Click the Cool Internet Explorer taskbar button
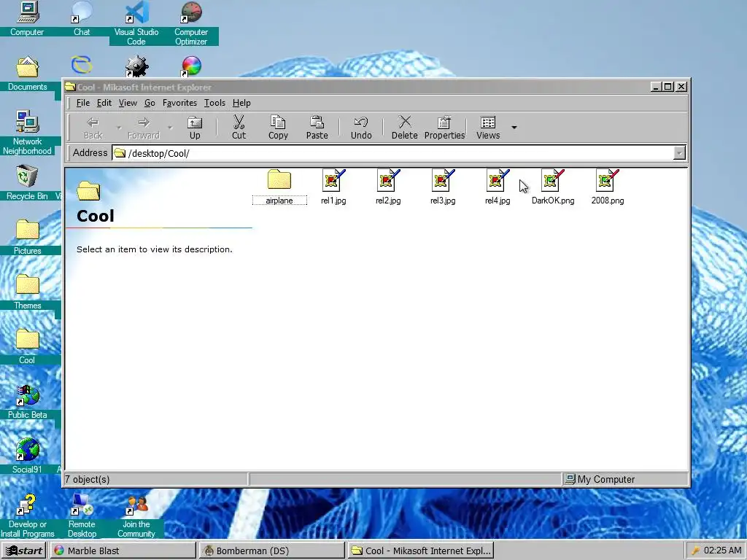This screenshot has height=560, width=747. point(421,551)
